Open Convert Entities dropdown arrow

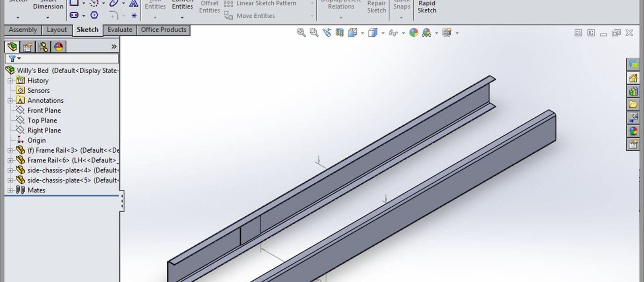(182, 18)
